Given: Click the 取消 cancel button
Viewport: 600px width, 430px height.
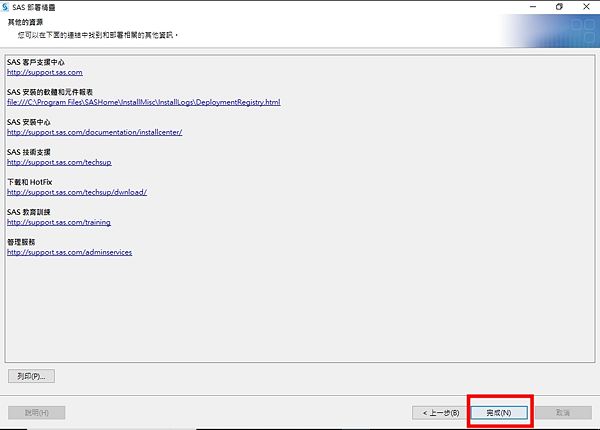Looking at the screenshot, I should tap(562, 412).
